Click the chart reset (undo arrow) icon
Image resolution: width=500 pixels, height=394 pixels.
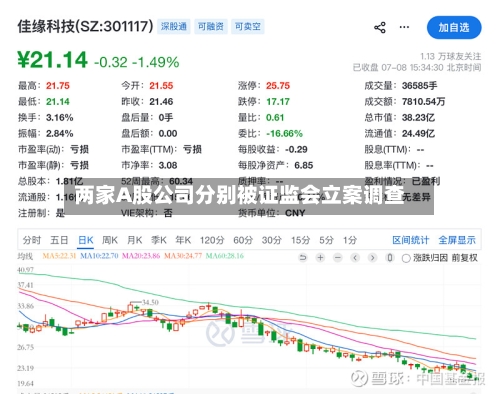303,258
